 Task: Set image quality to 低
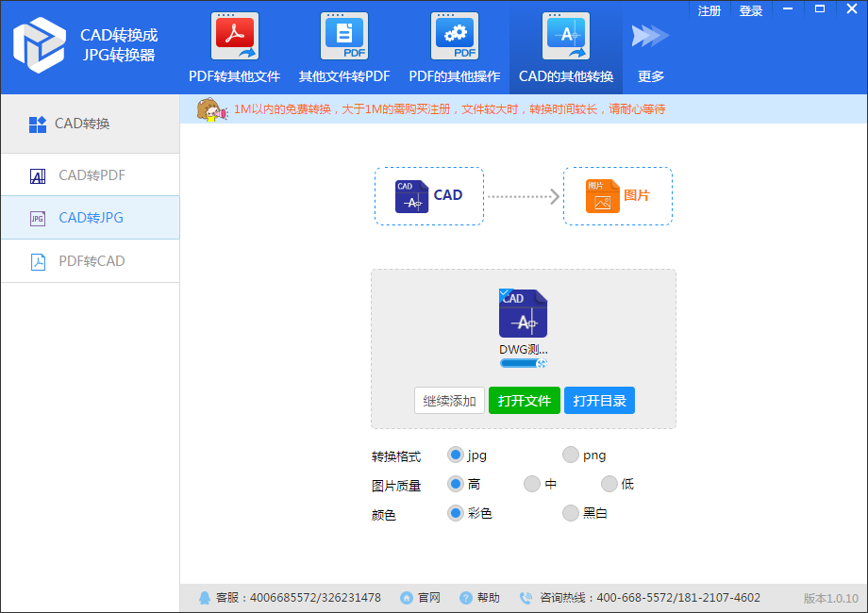pos(609,485)
